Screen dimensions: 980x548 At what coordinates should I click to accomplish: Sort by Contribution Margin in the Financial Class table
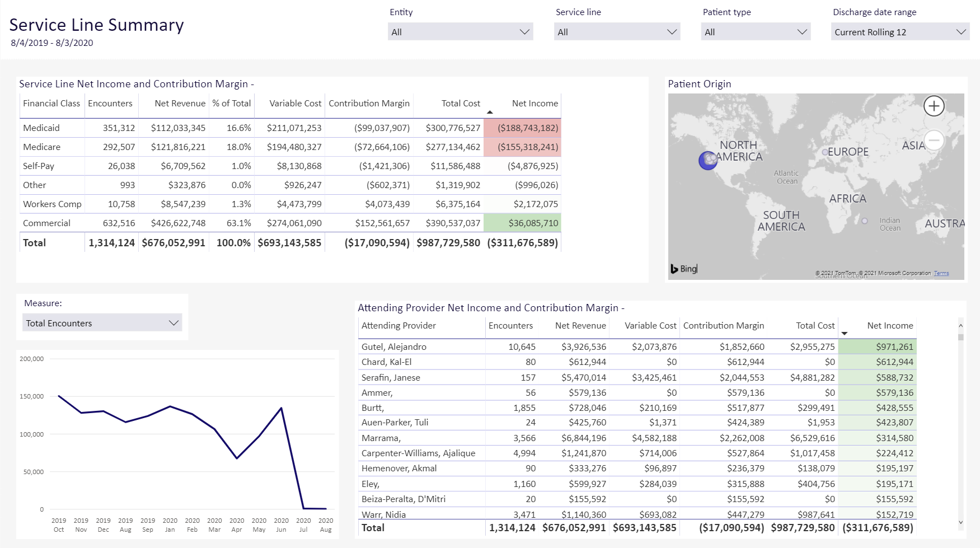[369, 104]
